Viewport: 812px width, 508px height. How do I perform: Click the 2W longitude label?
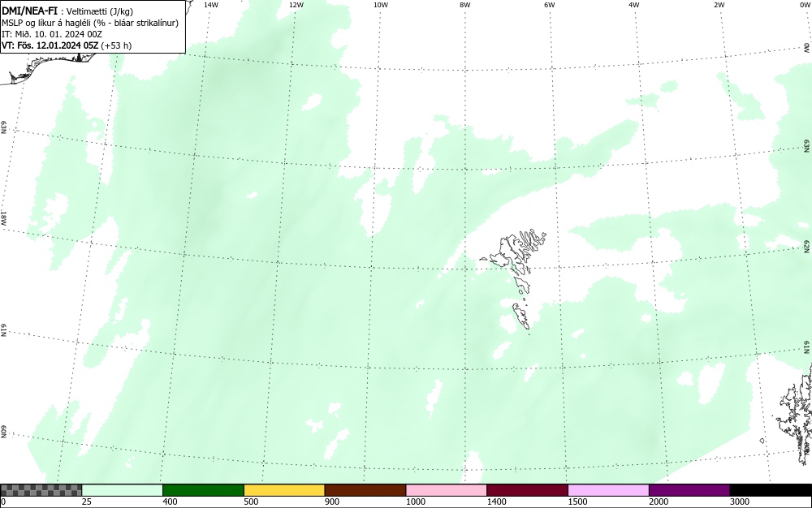[719, 5]
